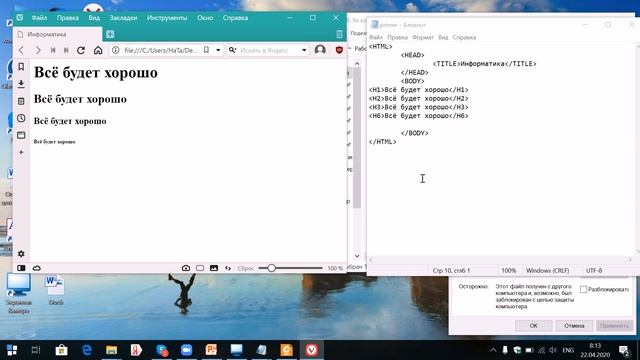
Task: Open PowerPoint from the taskbar
Action: coord(211,350)
